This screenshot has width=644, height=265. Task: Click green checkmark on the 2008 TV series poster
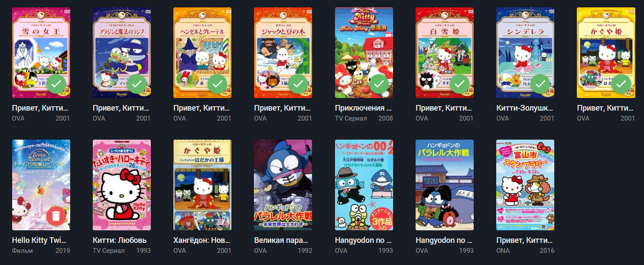point(379,84)
